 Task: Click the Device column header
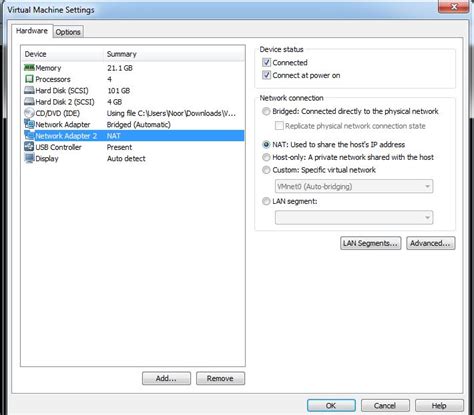click(x=63, y=54)
